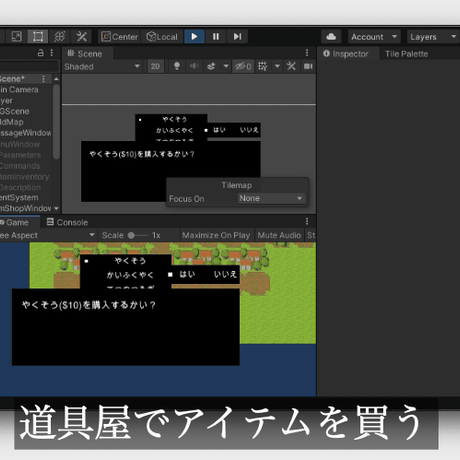Select ItemShopWindow in Hierarchy
Screen dimensions: 460x460
point(25,208)
